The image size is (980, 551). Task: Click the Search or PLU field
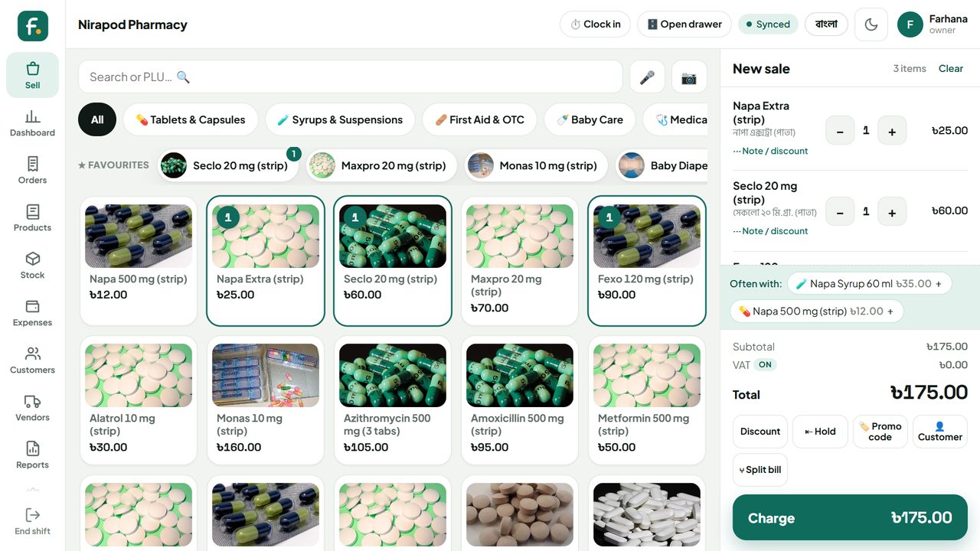(x=351, y=77)
